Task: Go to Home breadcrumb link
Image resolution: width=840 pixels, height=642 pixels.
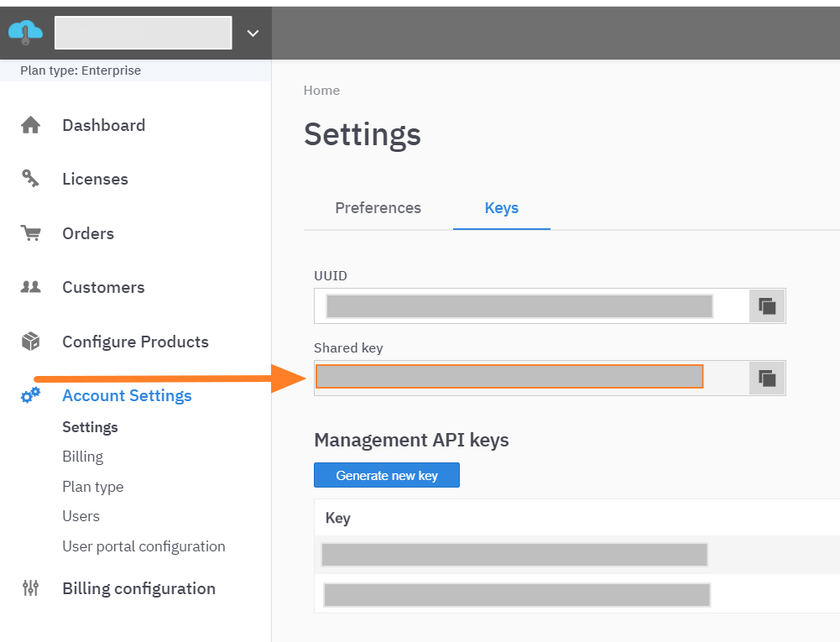Action: point(321,91)
